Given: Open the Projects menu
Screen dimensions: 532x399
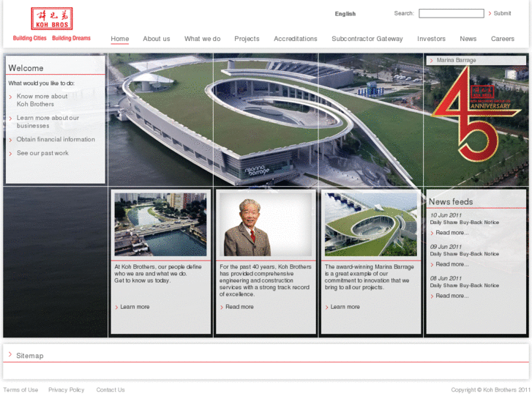Looking at the screenshot, I should 247,39.
